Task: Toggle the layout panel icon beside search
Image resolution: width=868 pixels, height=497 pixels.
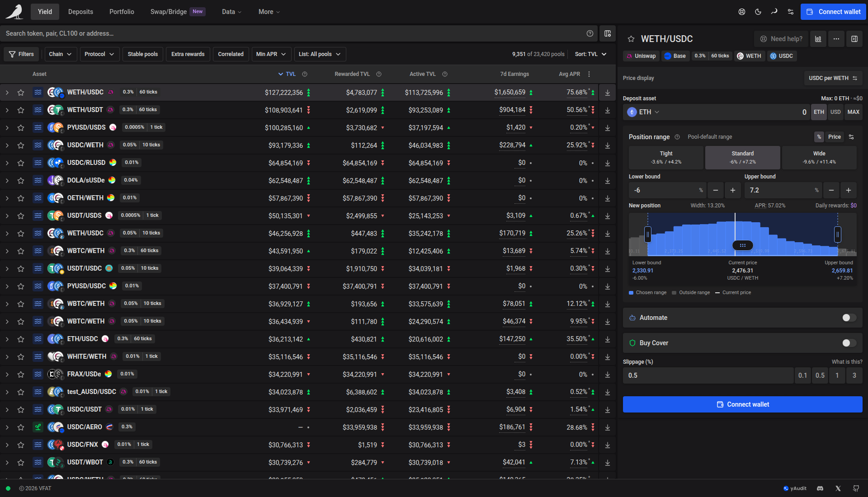Action: (608, 33)
